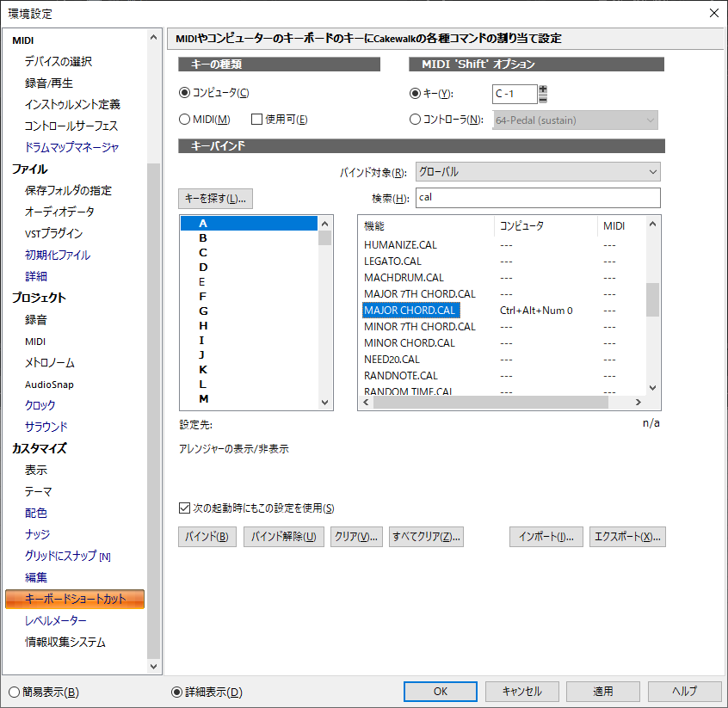Screen dimensions: 728x708
Task: Click the バインド(B) button
Action: pos(207,537)
